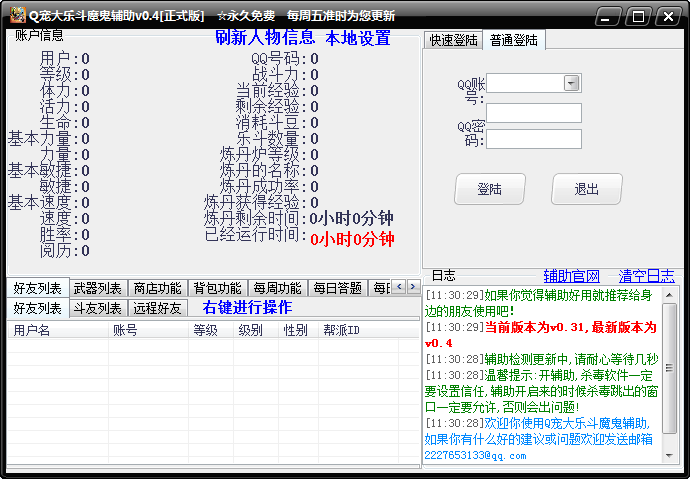
Task: Open the 武器列表 tab
Action: coord(98,288)
